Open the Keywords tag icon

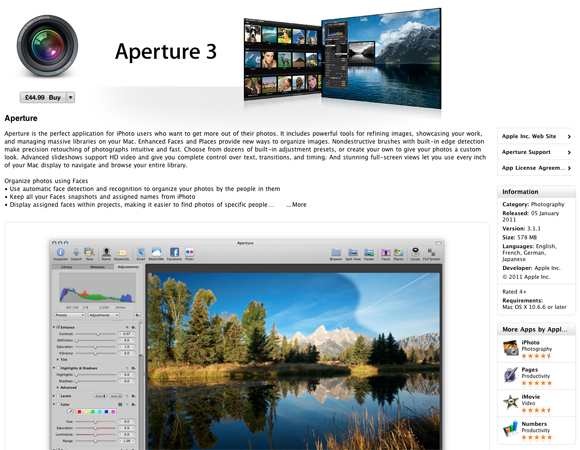[122, 253]
